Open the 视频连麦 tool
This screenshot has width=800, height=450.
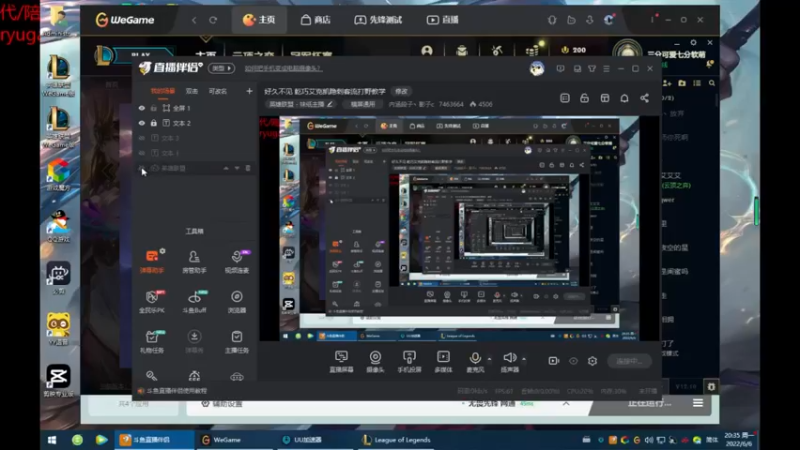click(237, 261)
